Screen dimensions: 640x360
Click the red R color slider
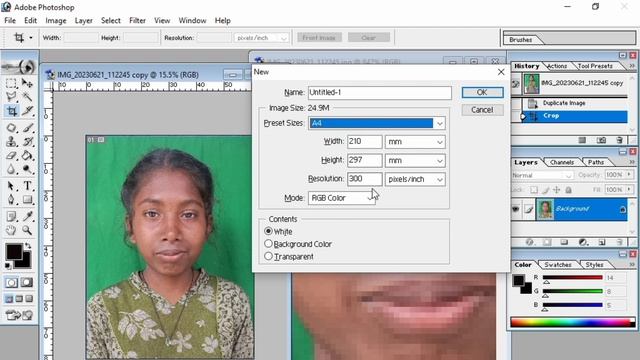point(572,278)
